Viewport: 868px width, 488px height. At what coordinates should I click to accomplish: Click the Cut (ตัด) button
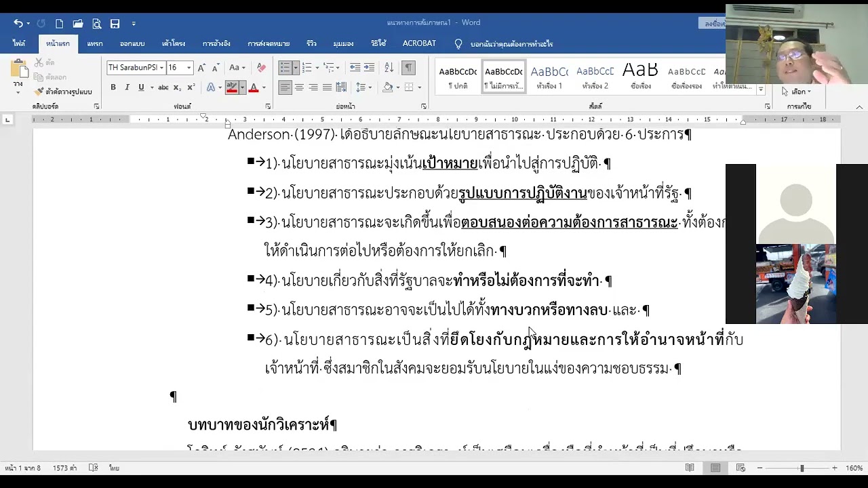tap(45, 62)
